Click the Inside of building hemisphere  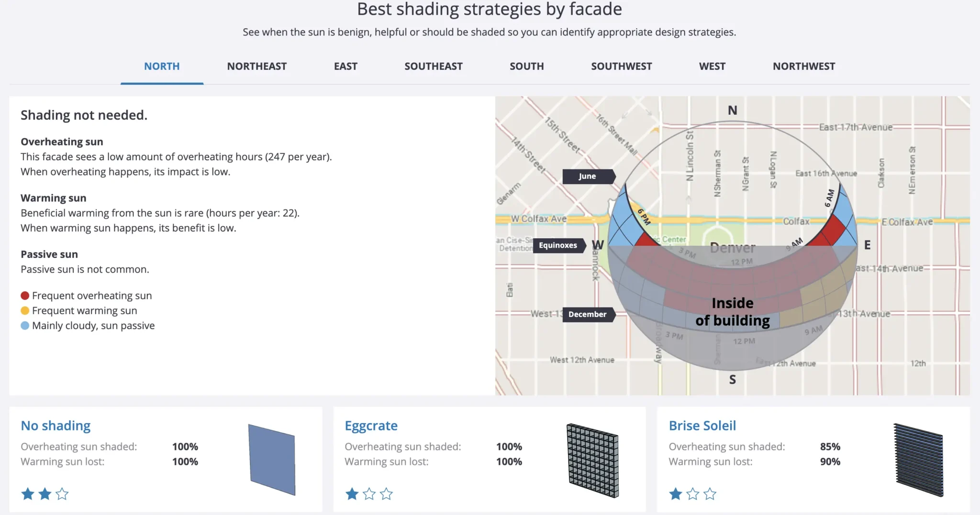[x=732, y=311]
